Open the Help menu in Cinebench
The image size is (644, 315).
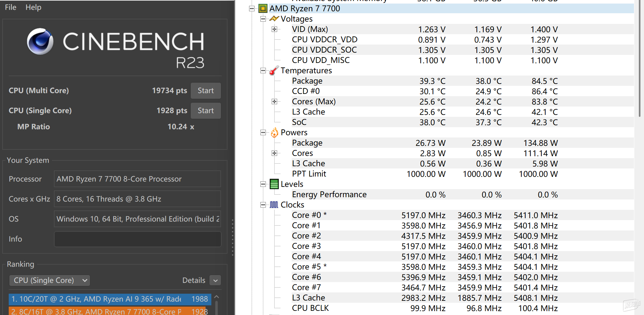33,7
